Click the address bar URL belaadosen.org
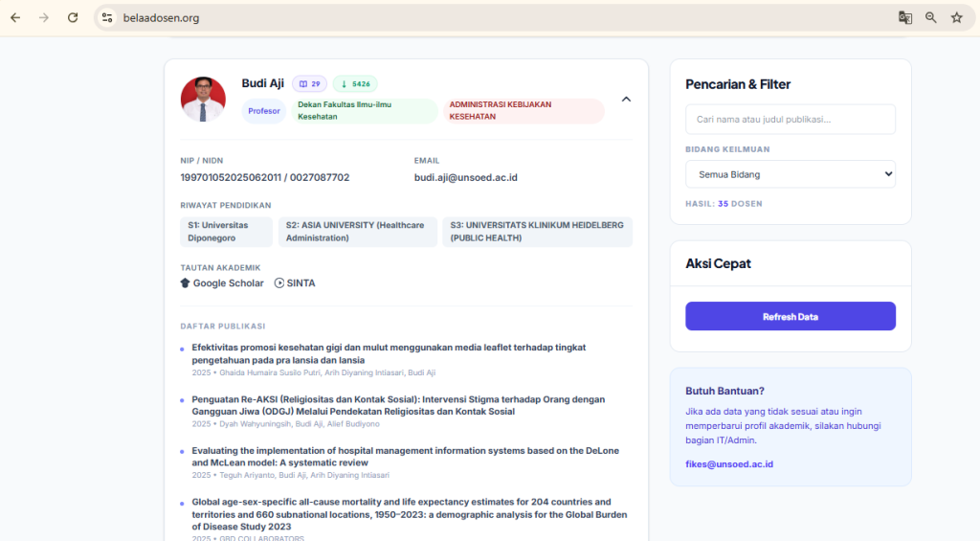Screen dimensions: 980x541 (161, 17)
